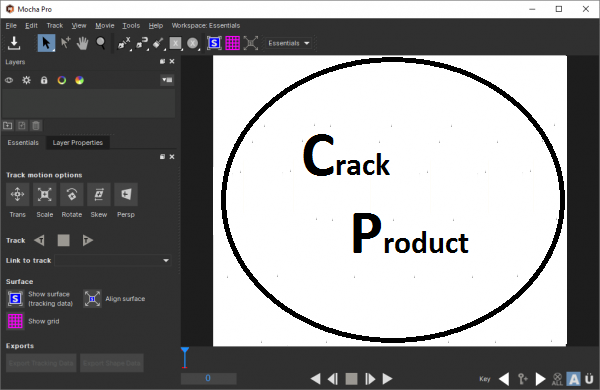Select the ellipse X-Spline shape tool
The height and width of the screenshot is (390, 600).
click(x=193, y=43)
